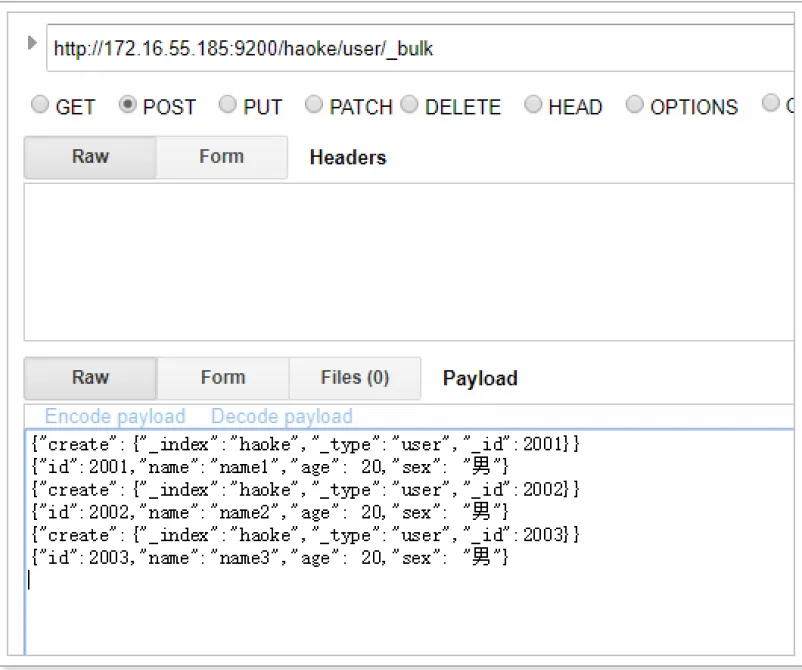Choose the HEAD request method
The height and width of the screenshot is (670, 802).
coord(533,104)
